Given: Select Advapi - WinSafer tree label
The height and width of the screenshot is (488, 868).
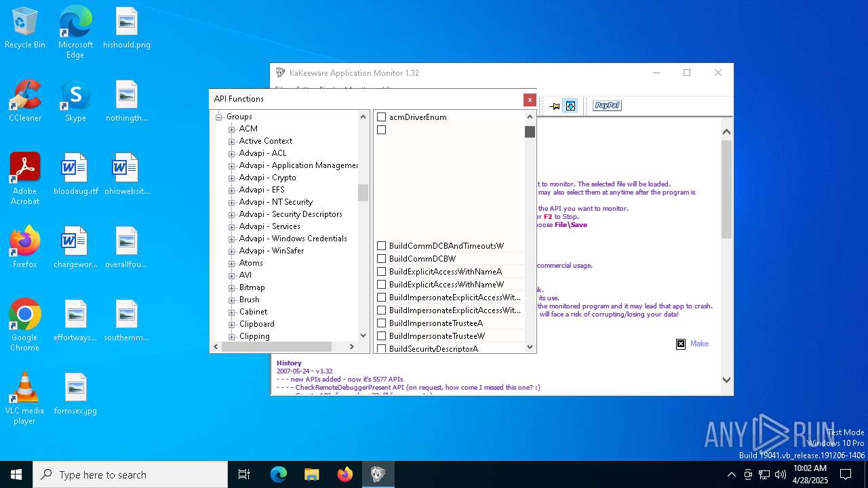Looking at the screenshot, I should [271, 251].
